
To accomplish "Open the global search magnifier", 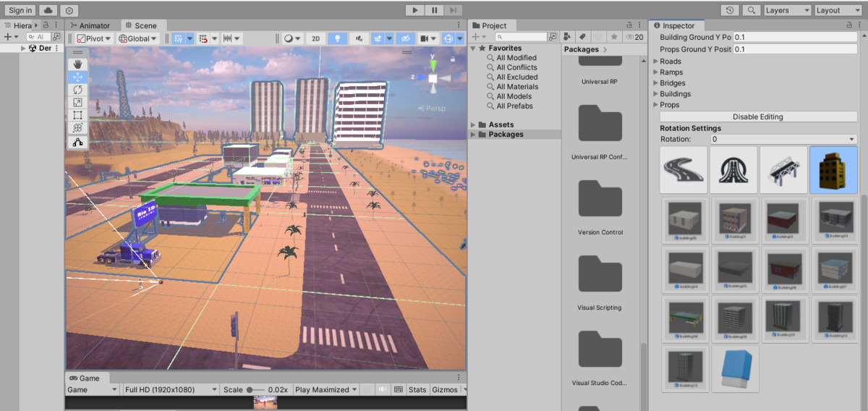I will pos(752,10).
